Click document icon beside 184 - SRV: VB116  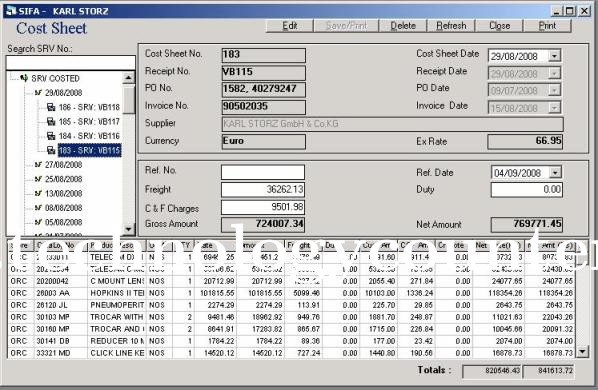(x=51, y=136)
